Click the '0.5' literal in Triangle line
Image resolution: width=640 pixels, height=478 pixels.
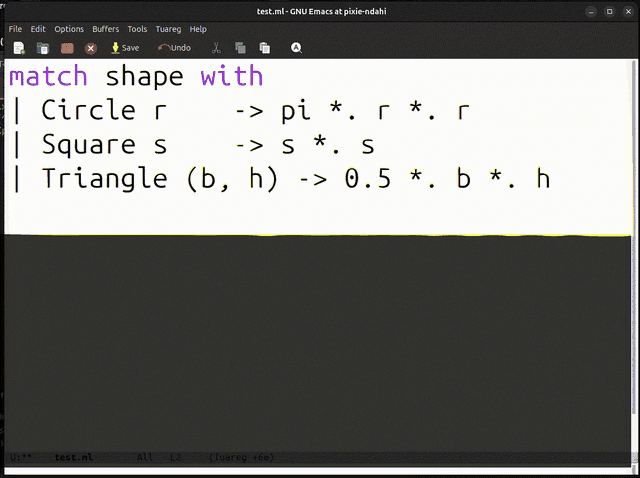(x=367, y=179)
